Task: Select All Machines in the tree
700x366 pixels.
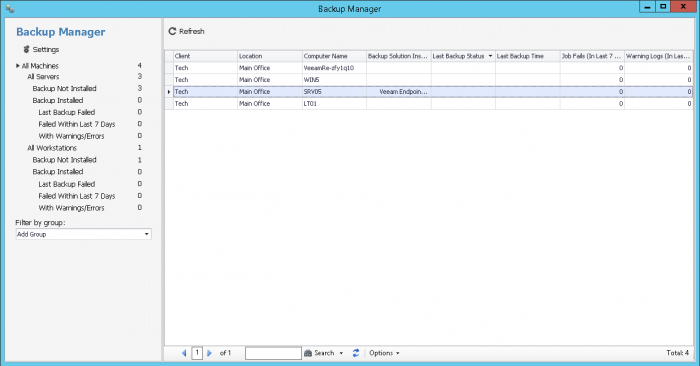Action: click(40, 66)
